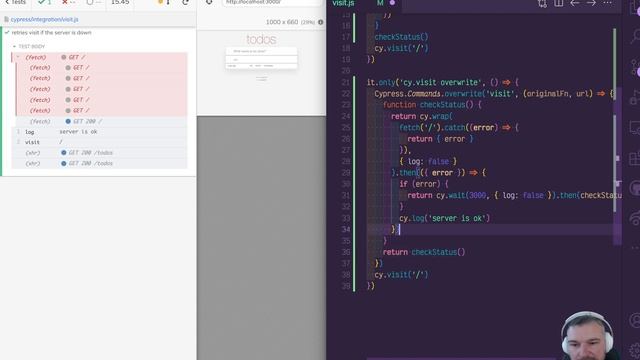The height and width of the screenshot is (360, 640).
Task: Select the log 'server is ok' command
Action: (100, 132)
